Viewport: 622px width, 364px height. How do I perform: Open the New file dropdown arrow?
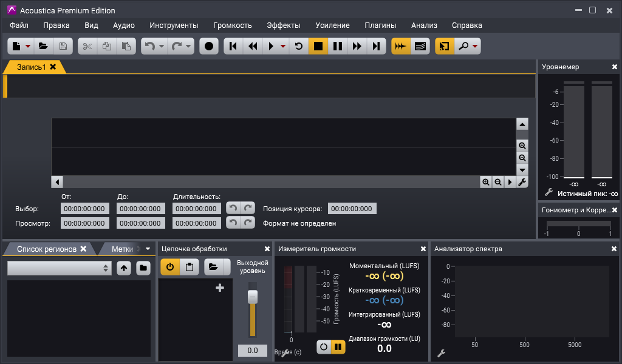28,46
